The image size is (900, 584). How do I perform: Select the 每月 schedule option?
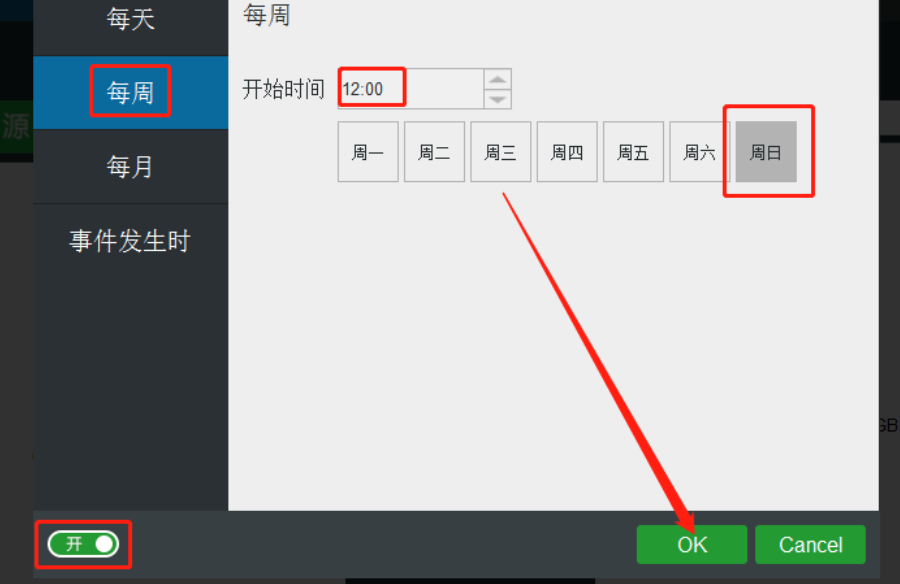point(130,167)
